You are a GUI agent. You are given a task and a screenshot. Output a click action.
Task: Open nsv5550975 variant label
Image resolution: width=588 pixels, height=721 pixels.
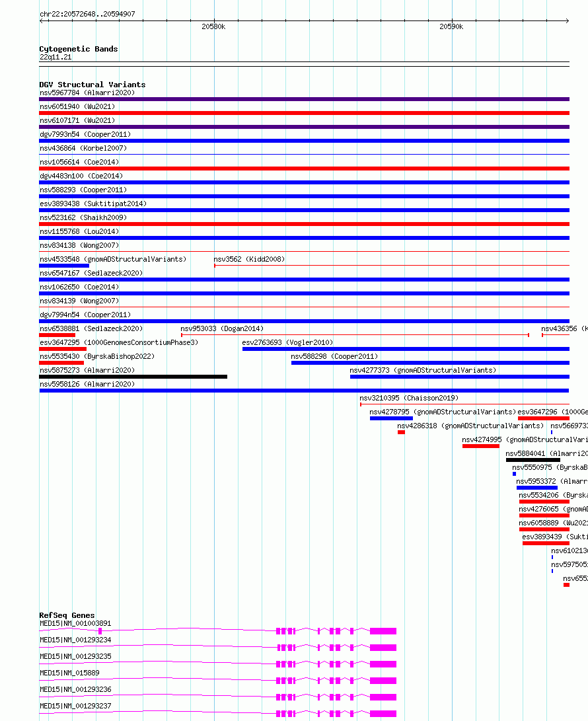550,467
